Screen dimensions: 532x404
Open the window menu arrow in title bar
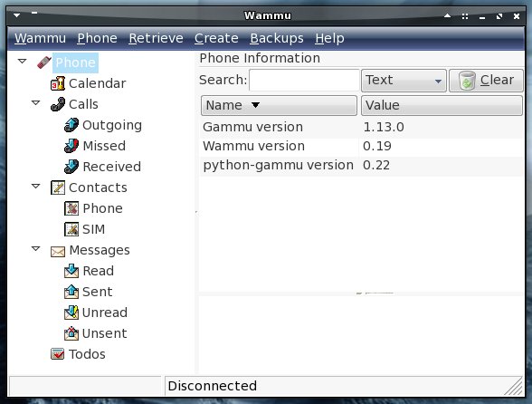click(16, 15)
